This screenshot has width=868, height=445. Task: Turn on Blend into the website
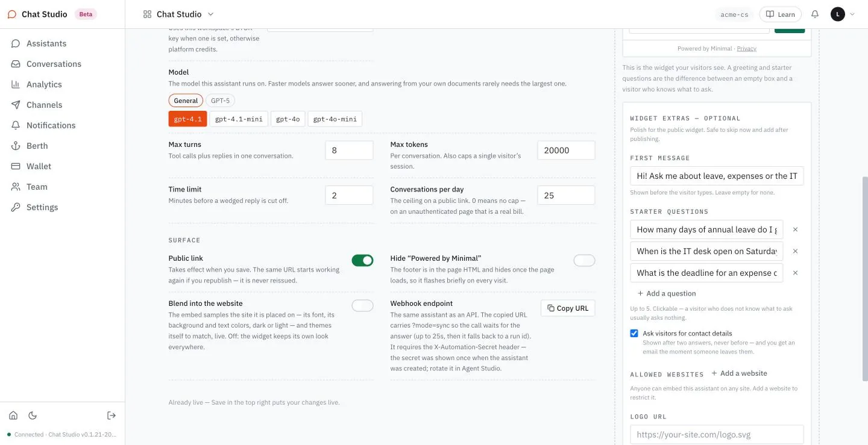point(362,305)
